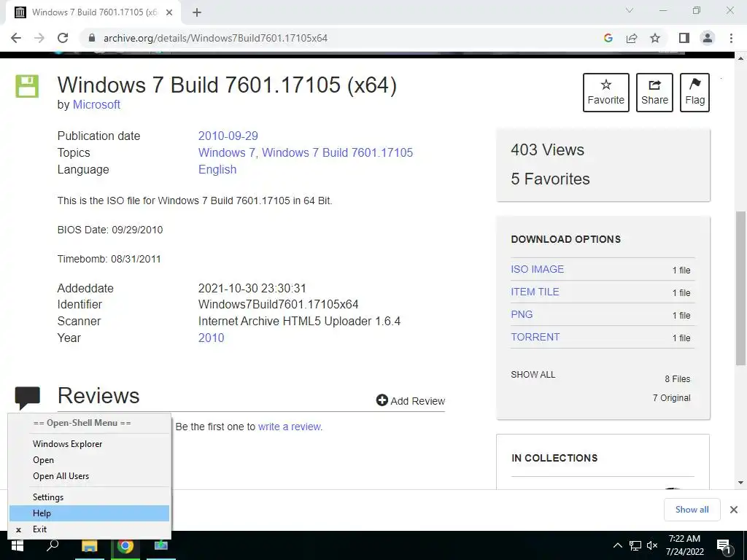The width and height of the screenshot is (747, 560).
Task: Open taskbar search magnifier
Action: pos(53,545)
